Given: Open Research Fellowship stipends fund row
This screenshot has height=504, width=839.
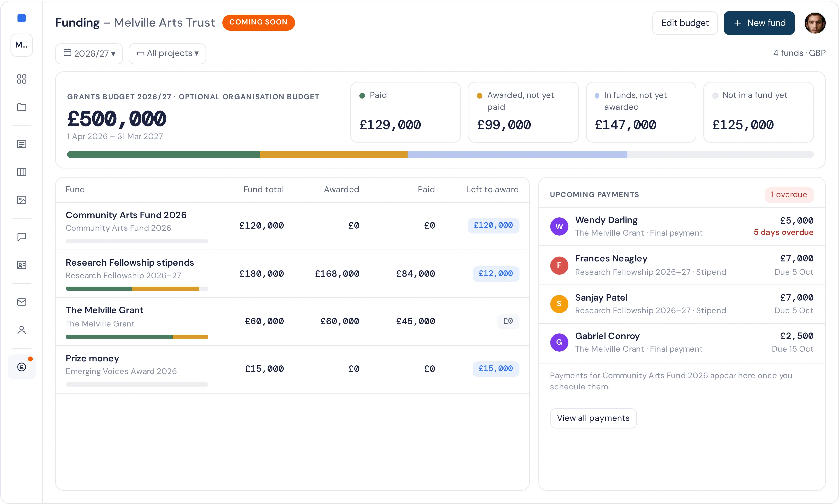Looking at the screenshot, I should point(292,274).
